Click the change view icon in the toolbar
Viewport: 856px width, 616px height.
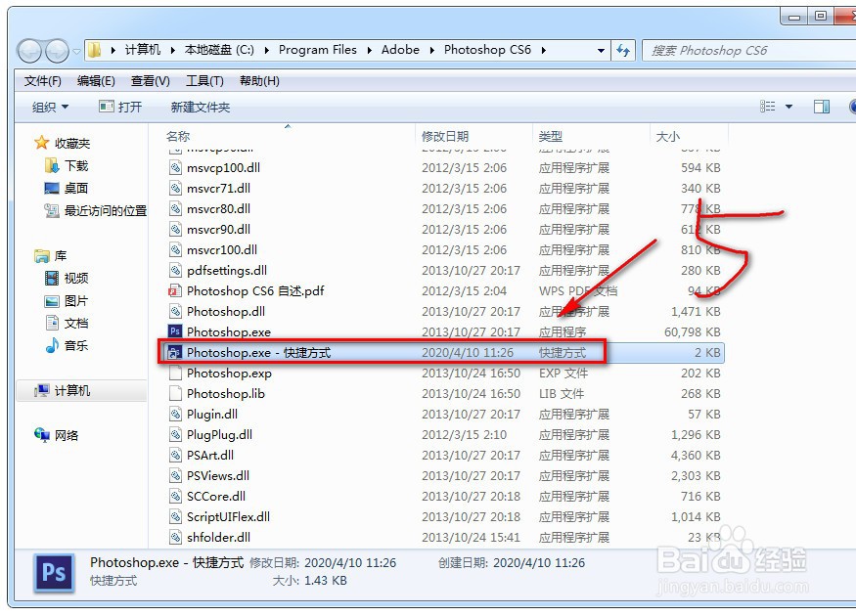(x=768, y=107)
